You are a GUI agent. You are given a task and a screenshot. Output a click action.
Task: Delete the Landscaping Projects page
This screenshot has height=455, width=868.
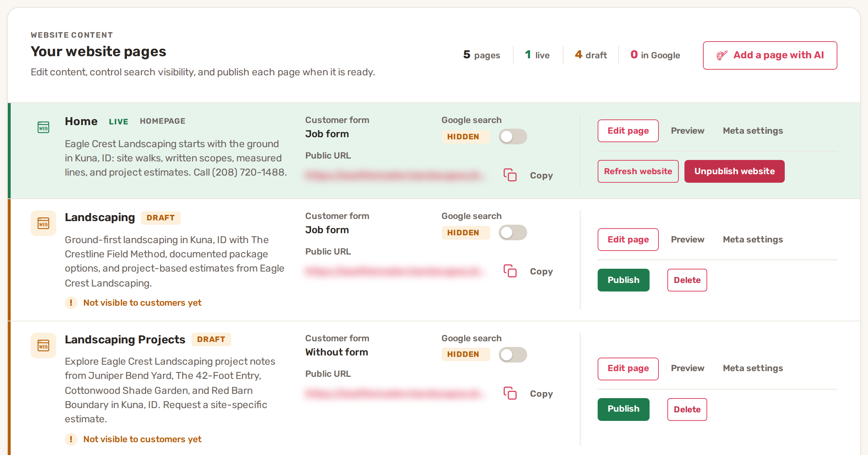click(x=687, y=409)
